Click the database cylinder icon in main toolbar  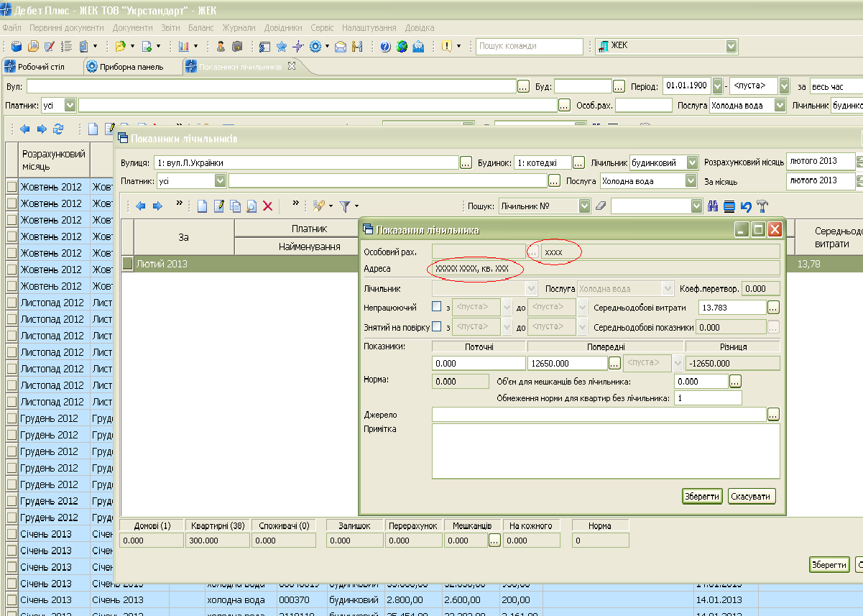pyautogui.click(x=16, y=46)
